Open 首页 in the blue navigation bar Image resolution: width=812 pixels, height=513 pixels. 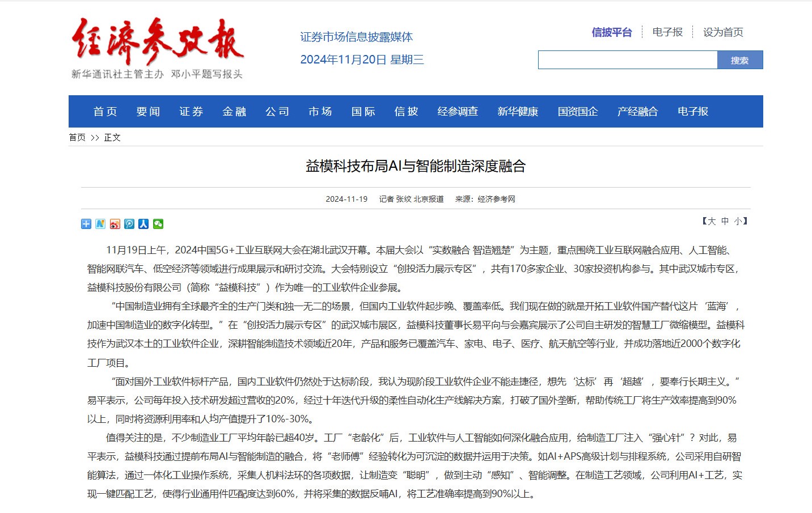(105, 112)
